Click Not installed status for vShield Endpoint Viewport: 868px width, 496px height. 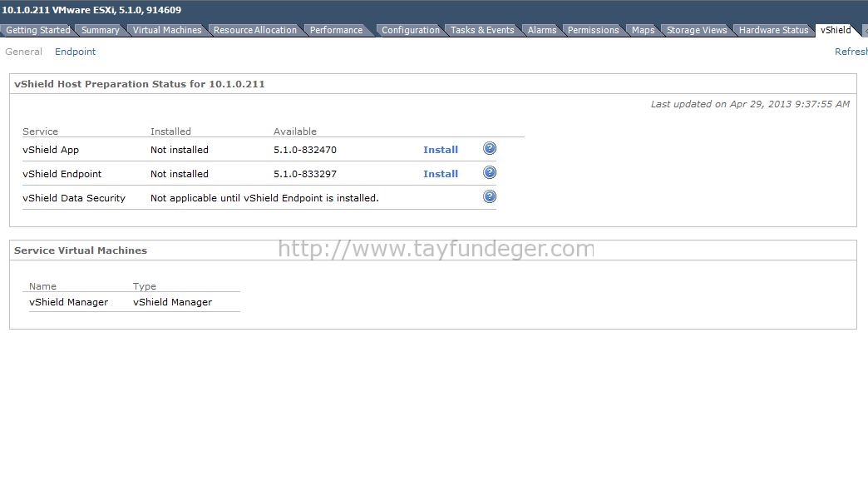pyautogui.click(x=180, y=174)
